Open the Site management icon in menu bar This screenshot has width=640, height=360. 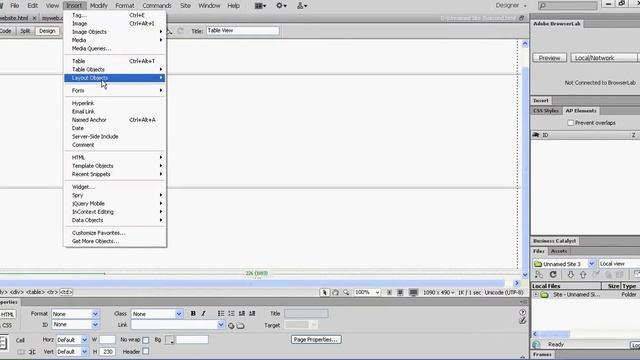[302, 6]
